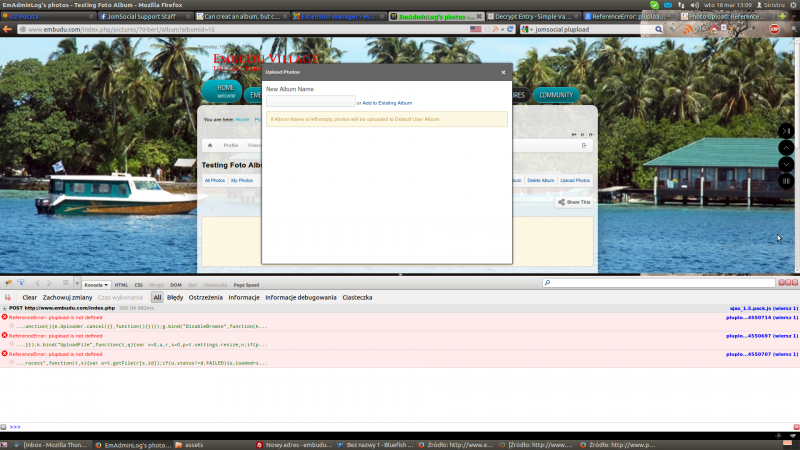The height and width of the screenshot is (450, 800).
Task: Open the system volume indicator
Action: tap(694, 5)
